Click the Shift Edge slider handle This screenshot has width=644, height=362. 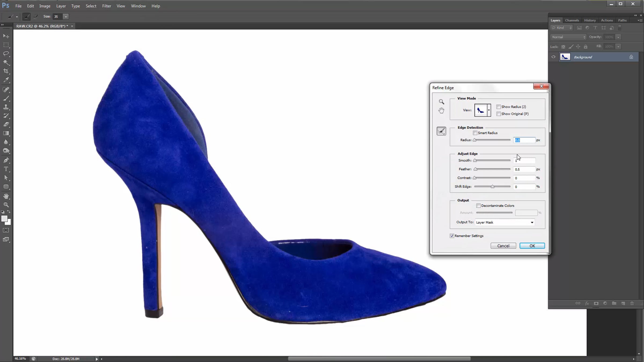pos(492,187)
